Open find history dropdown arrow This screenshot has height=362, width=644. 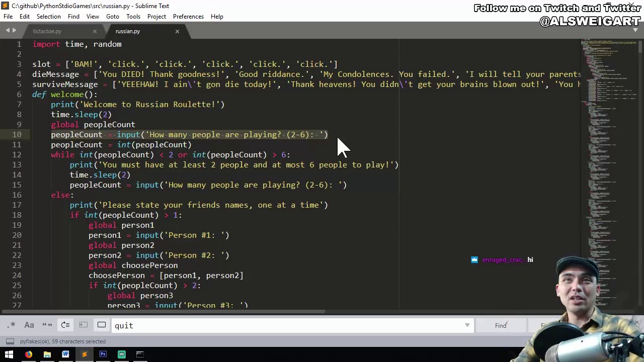tap(467, 326)
